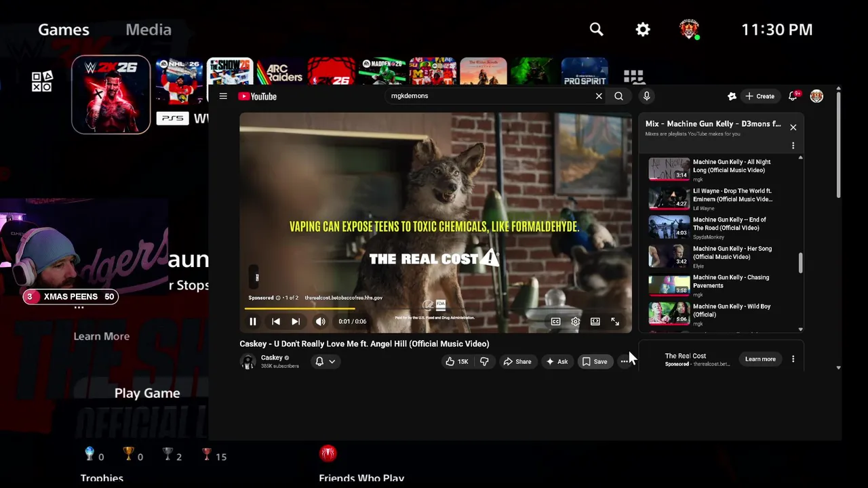868x488 pixels.
Task: Open the video player settings gear
Action: pos(575,321)
